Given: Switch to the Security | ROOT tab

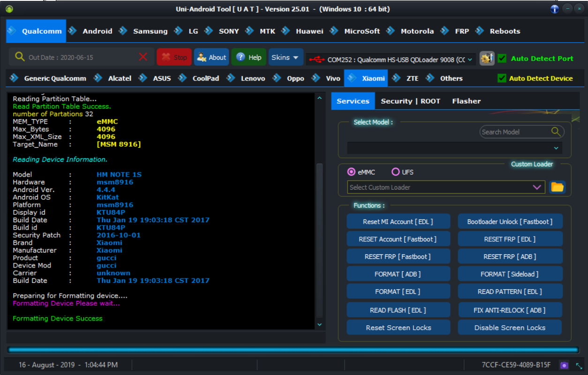Looking at the screenshot, I should [x=410, y=101].
